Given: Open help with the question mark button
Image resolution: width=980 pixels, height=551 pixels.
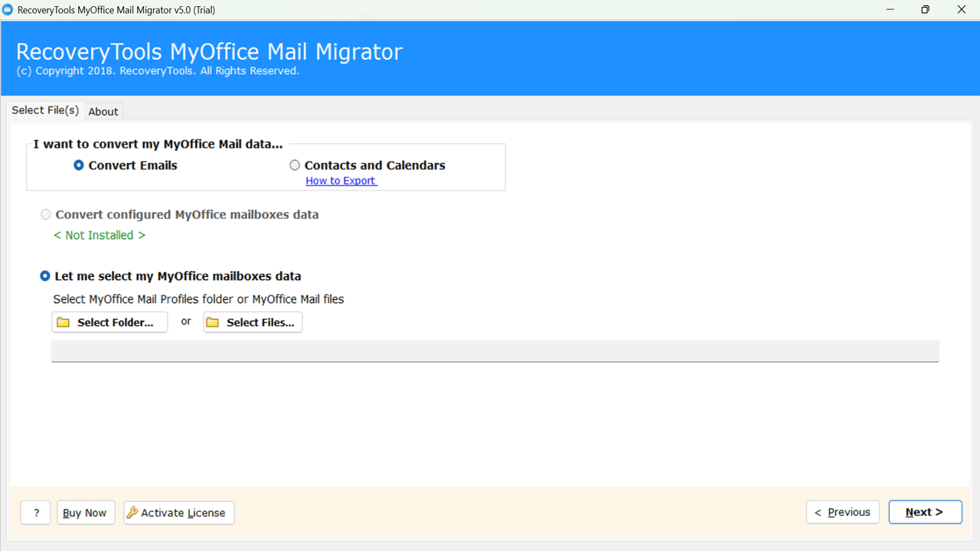Looking at the screenshot, I should 36,513.
